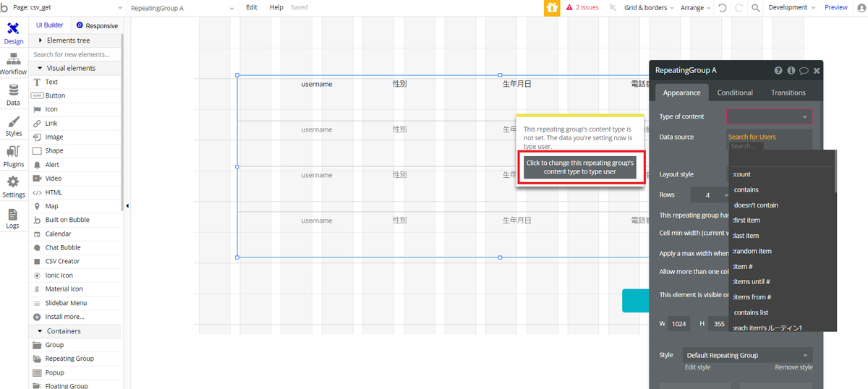Click the pointer select tool icon
Screen dimensions: 868x389
tap(612, 7)
